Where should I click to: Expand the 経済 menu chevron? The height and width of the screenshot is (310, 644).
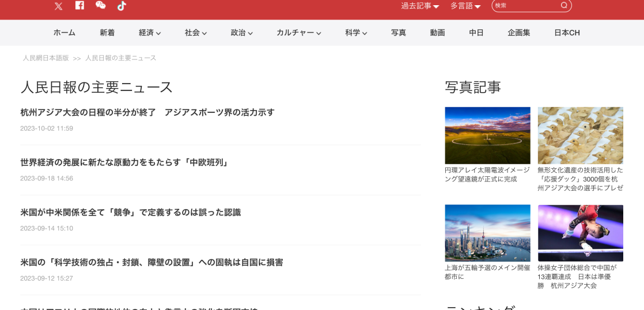click(x=158, y=33)
